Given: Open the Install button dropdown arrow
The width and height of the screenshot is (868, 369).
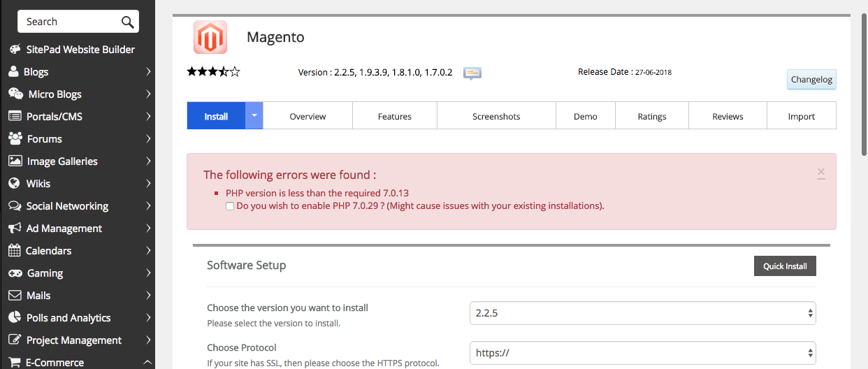Looking at the screenshot, I should 254,115.
